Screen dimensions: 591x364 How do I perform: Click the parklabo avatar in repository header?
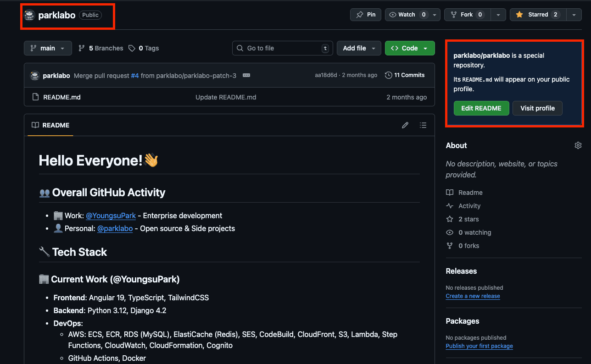29,15
